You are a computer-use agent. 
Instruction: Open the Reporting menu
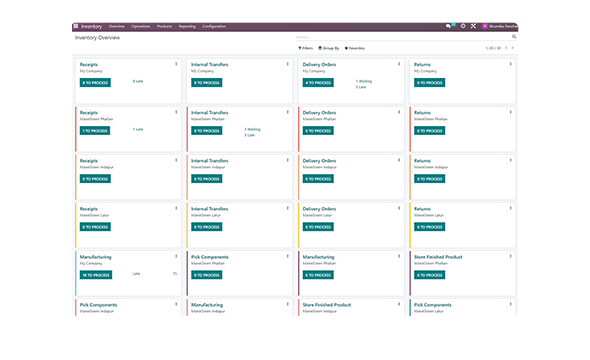click(187, 26)
